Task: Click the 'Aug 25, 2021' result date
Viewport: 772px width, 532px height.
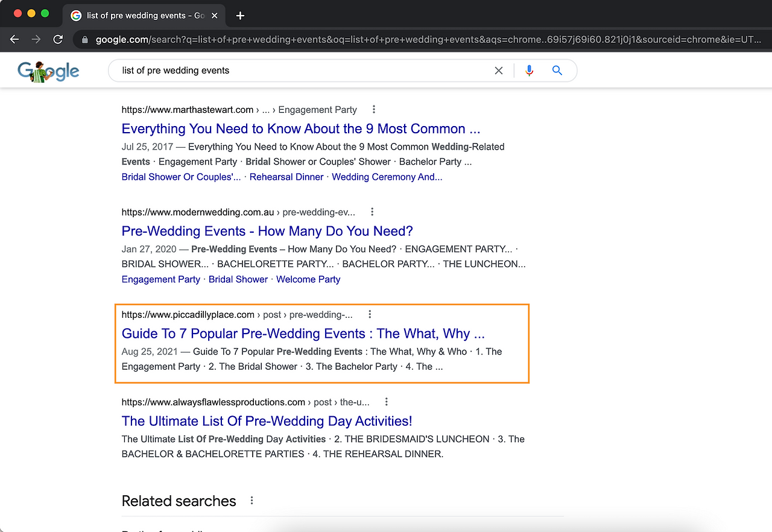Action: [x=149, y=352]
